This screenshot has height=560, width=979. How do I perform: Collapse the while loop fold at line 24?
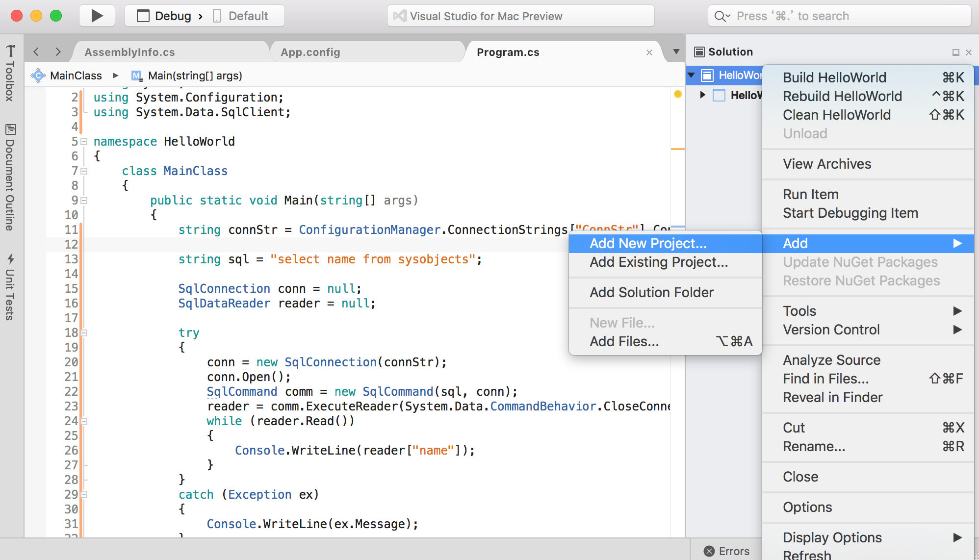coord(84,421)
